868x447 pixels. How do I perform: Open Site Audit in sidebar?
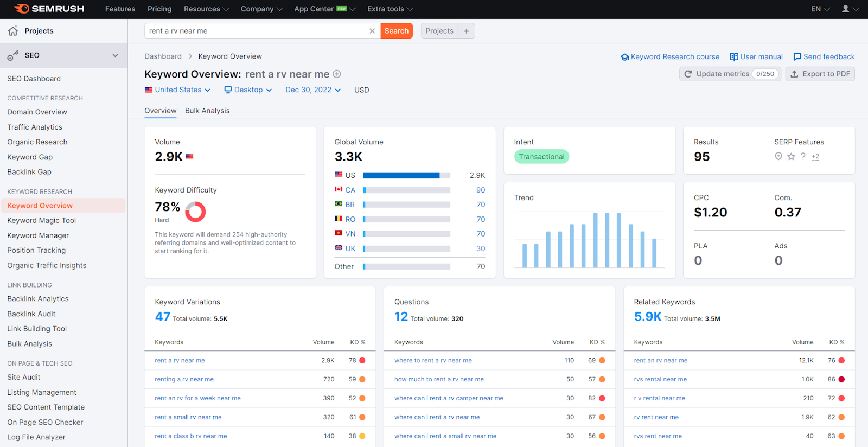pos(24,377)
